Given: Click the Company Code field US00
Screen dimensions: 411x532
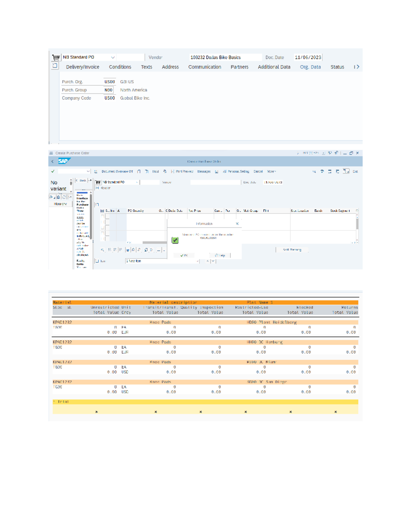Looking at the screenshot, I should [110, 98].
